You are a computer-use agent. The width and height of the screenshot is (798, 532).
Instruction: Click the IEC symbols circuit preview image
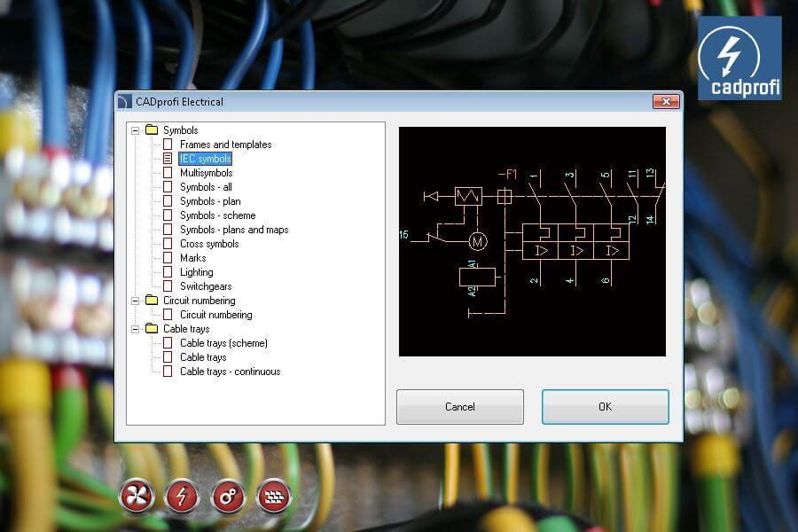[532, 241]
